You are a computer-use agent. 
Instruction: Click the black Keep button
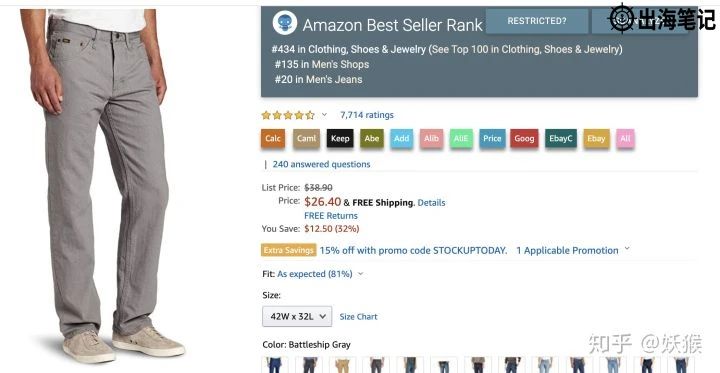coord(340,138)
